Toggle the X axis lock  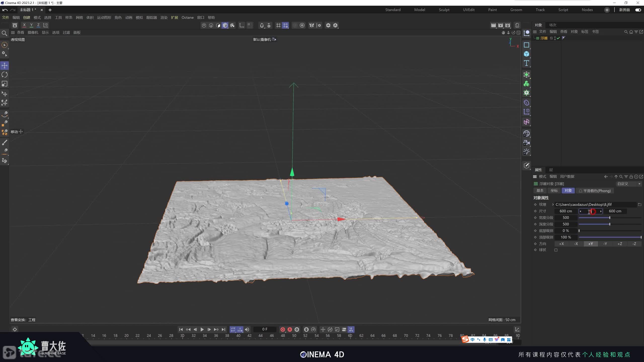point(24,25)
